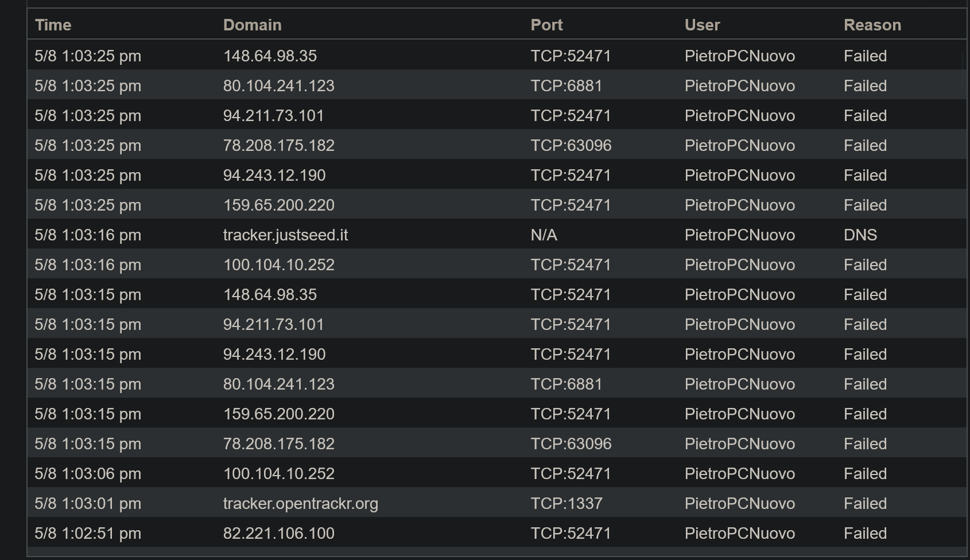Click the topmost TCP:63096 port cell

coord(571,146)
